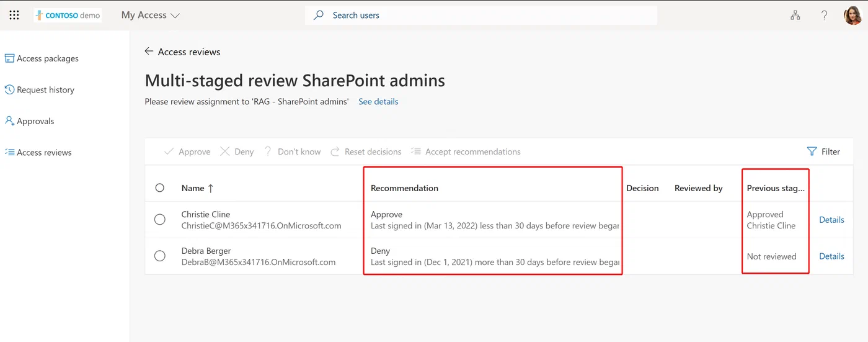Image resolution: width=868 pixels, height=342 pixels.
Task: Click the Approved previous stage text
Action: click(765, 214)
